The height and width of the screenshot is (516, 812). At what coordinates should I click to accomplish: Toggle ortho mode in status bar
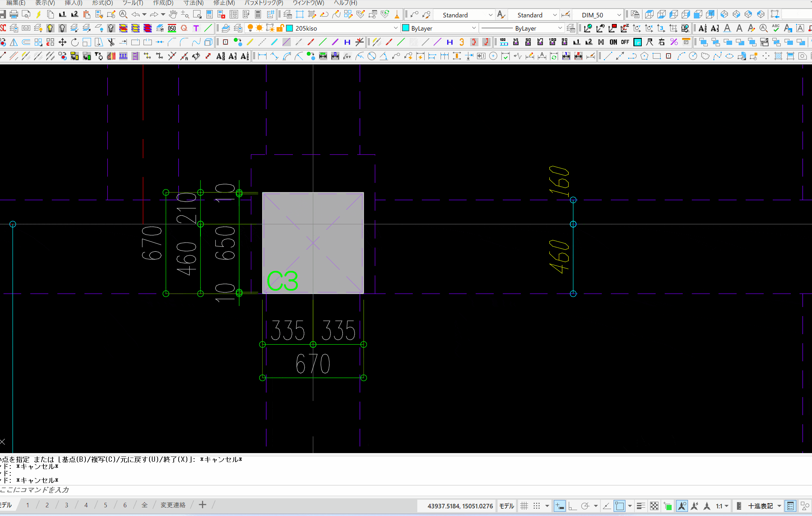572,506
